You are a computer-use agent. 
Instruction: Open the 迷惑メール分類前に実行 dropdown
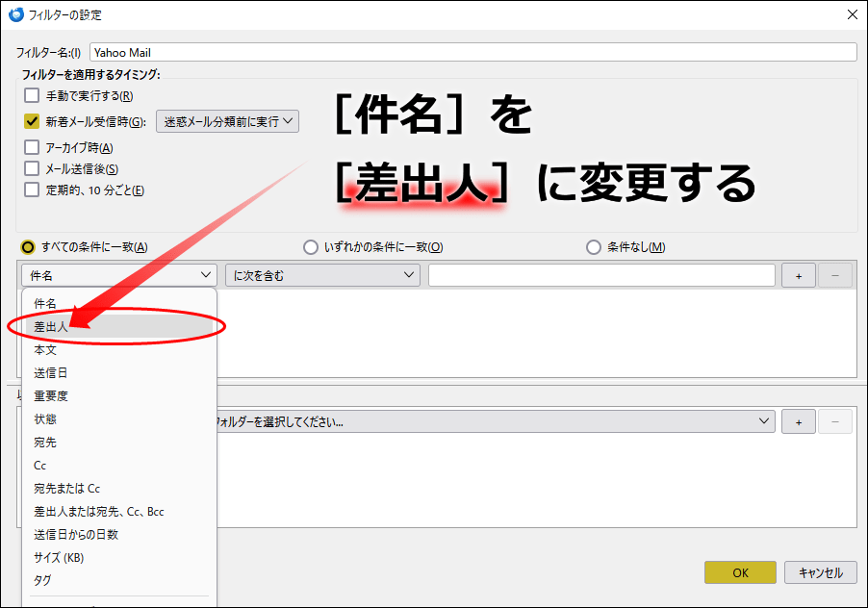point(227,121)
